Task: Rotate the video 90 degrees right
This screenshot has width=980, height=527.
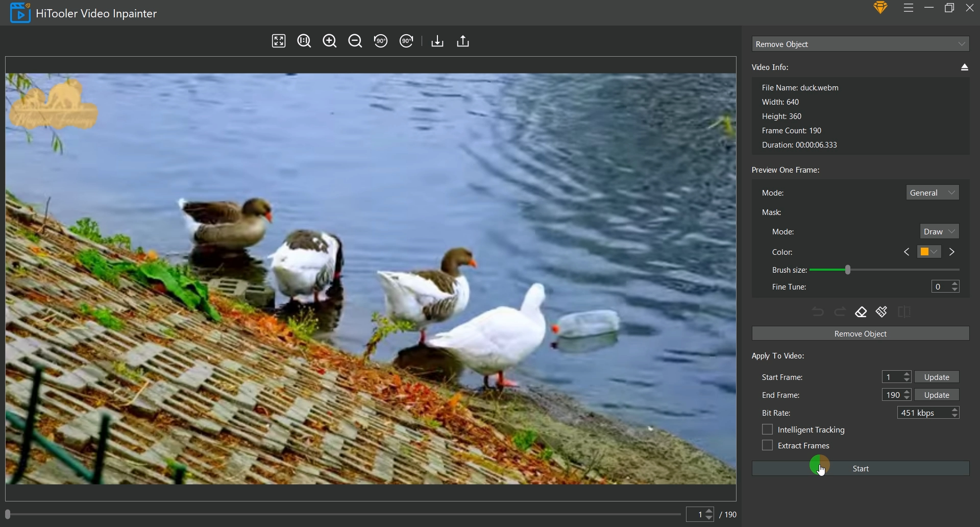Action: [x=406, y=41]
